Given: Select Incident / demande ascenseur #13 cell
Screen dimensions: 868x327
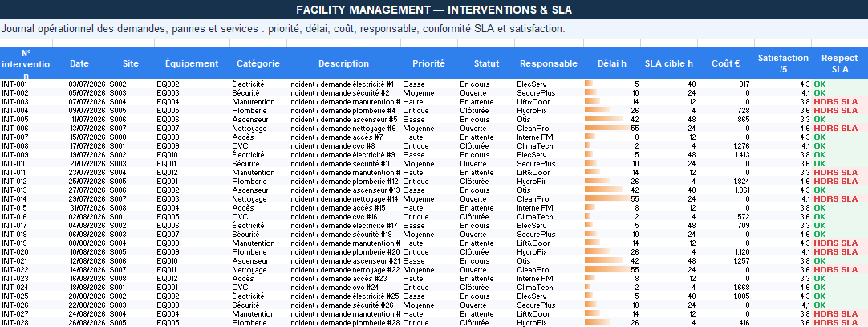Looking at the screenshot, I should (x=344, y=190).
